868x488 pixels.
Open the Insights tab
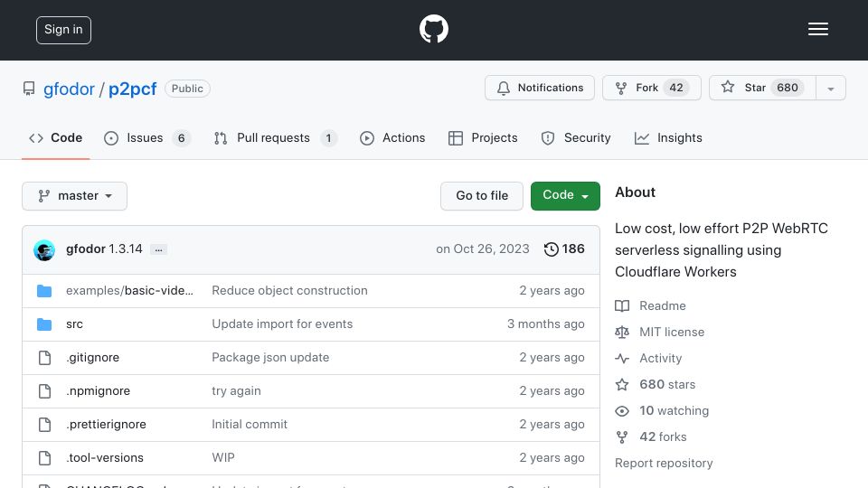pyautogui.click(x=668, y=137)
